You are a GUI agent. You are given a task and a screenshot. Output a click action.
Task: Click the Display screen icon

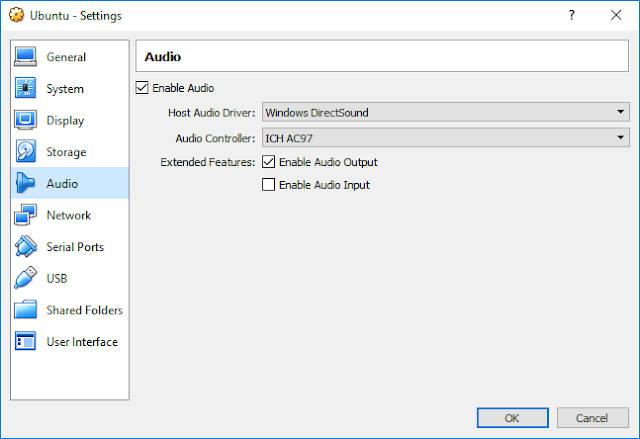click(25, 120)
